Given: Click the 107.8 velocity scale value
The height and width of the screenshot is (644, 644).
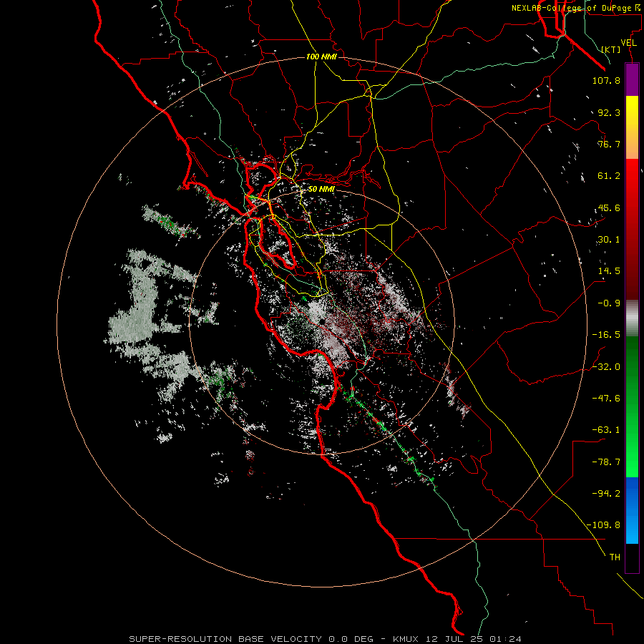Looking at the screenshot, I should [x=606, y=80].
